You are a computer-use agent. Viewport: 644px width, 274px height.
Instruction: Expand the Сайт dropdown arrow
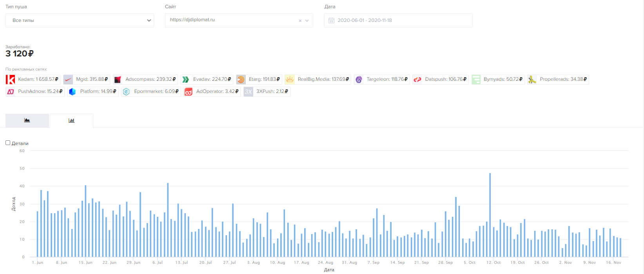click(x=307, y=21)
